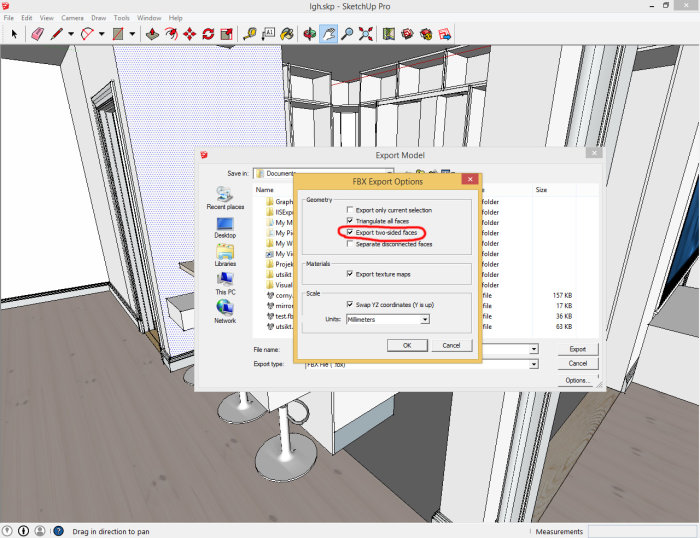Select the Orbit tool
The width and height of the screenshot is (700, 538).
coord(309,34)
